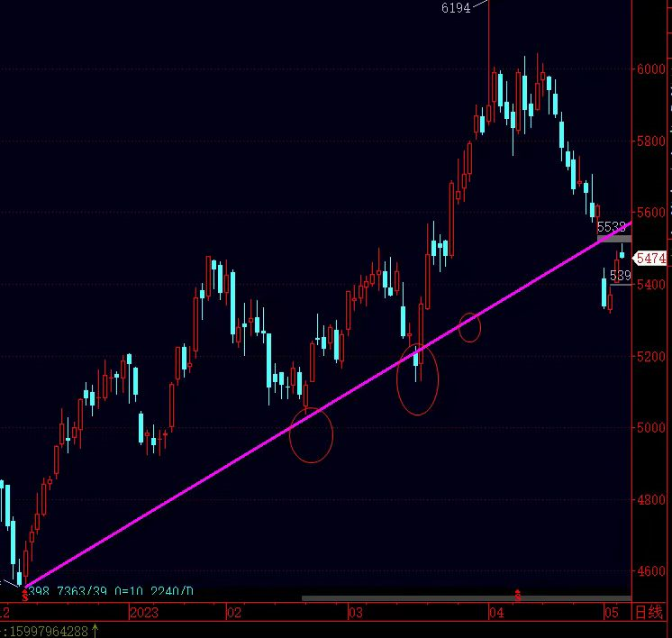Click the 15997964288 text in the bottom status line
Viewport: 672px width, 638px height.
point(49,631)
